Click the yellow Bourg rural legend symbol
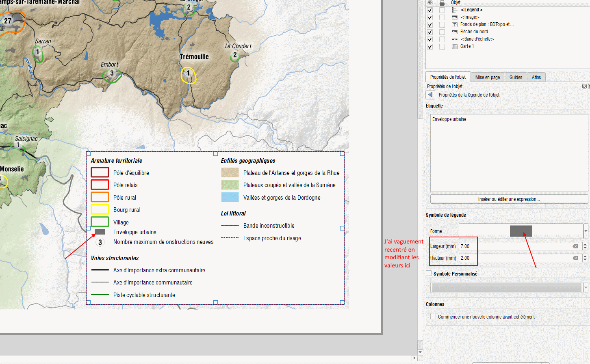Viewport: 590px width, 364px height. coord(100,209)
